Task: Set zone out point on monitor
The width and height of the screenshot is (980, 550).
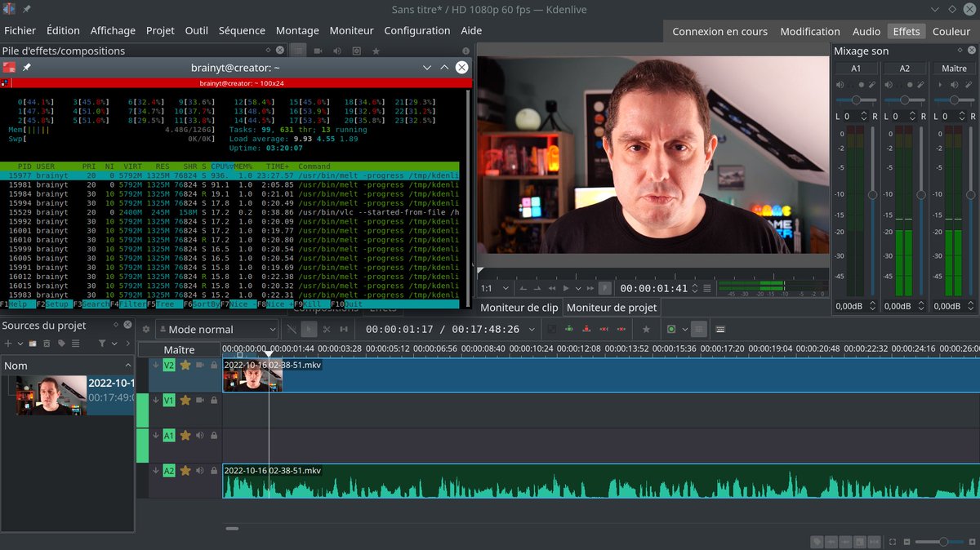Action: pos(537,288)
